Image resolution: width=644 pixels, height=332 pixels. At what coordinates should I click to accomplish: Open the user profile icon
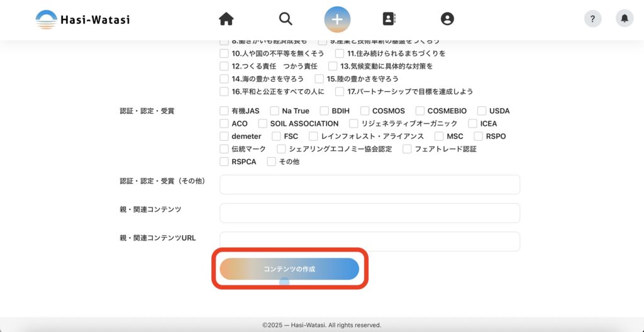[447, 19]
